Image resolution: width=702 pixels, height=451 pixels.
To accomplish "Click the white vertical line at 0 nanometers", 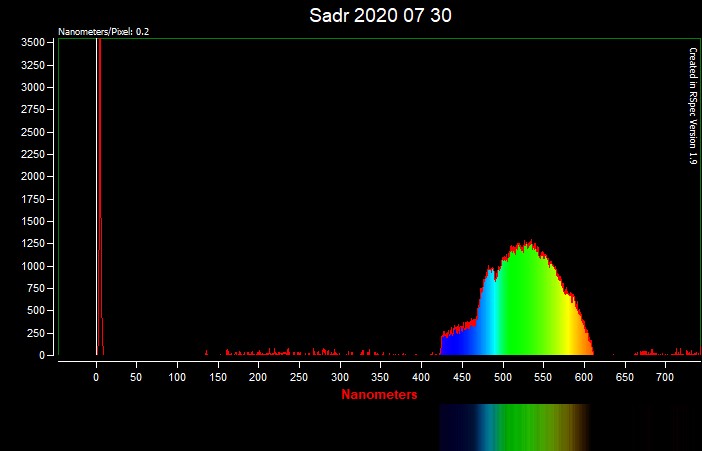I will tap(96, 200).
